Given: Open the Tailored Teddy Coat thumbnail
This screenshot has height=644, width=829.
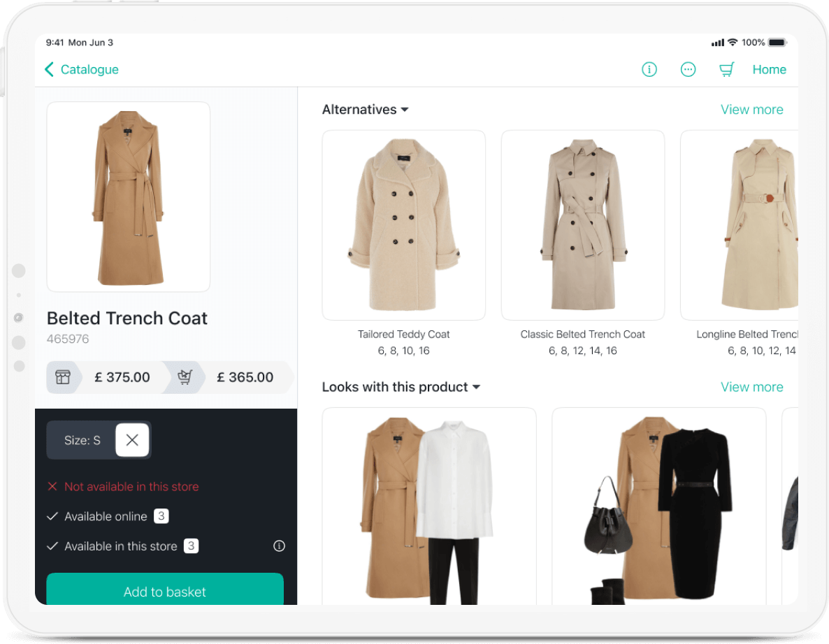Looking at the screenshot, I should click(x=403, y=225).
